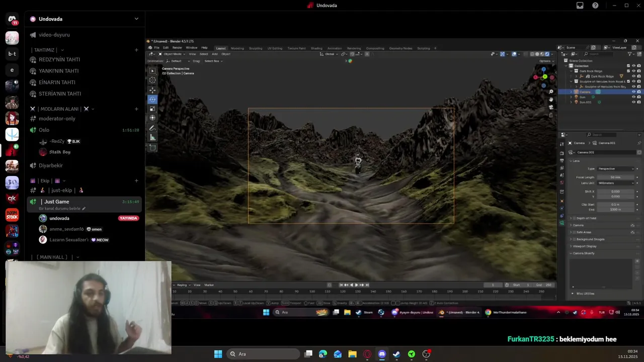Toggle snapping magnet in Blender header

coord(352,54)
